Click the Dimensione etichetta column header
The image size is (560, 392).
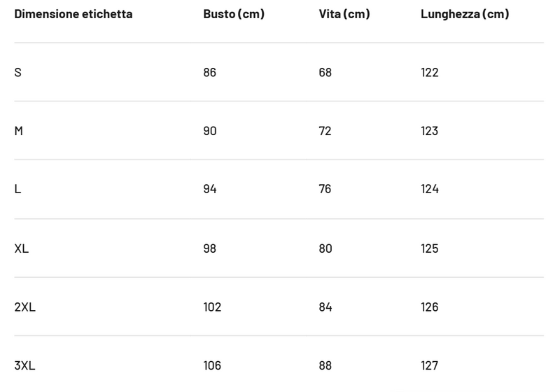[x=73, y=14]
